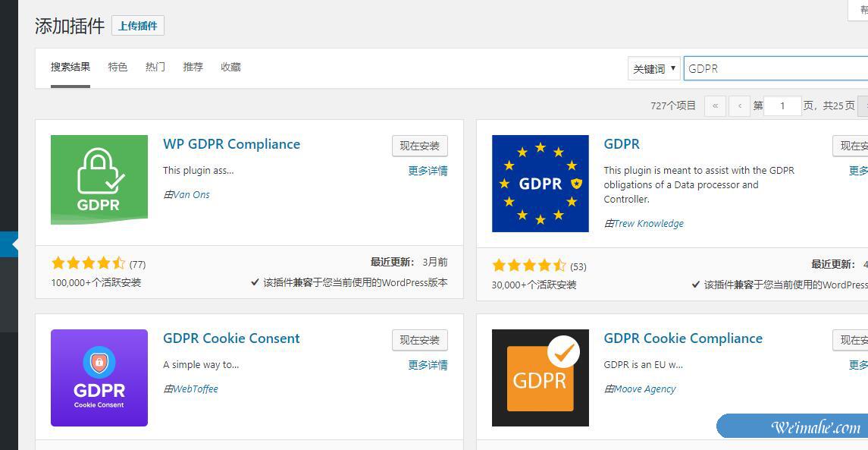Image resolution: width=868 pixels, height=450 pixels.
Task: Visit the Moove Agency author link
Action: click(643, 389)
